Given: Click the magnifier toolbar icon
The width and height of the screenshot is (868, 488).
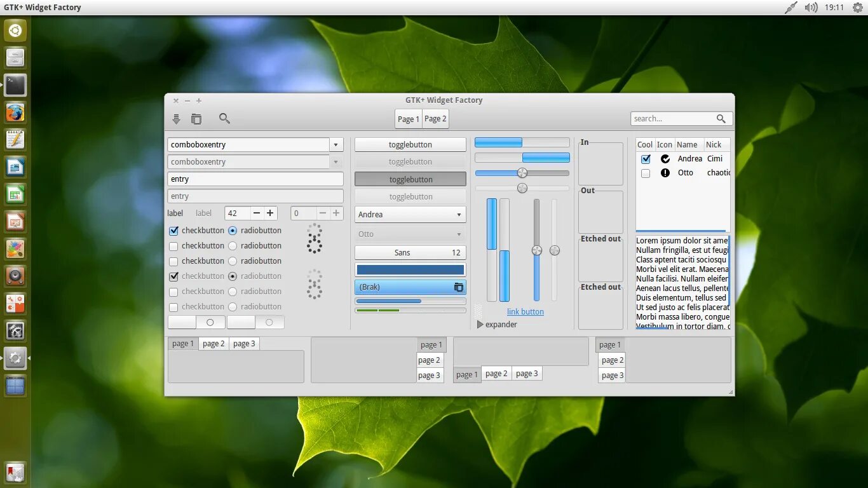Looking at the screenshot, I should click(x=224, y=118).
